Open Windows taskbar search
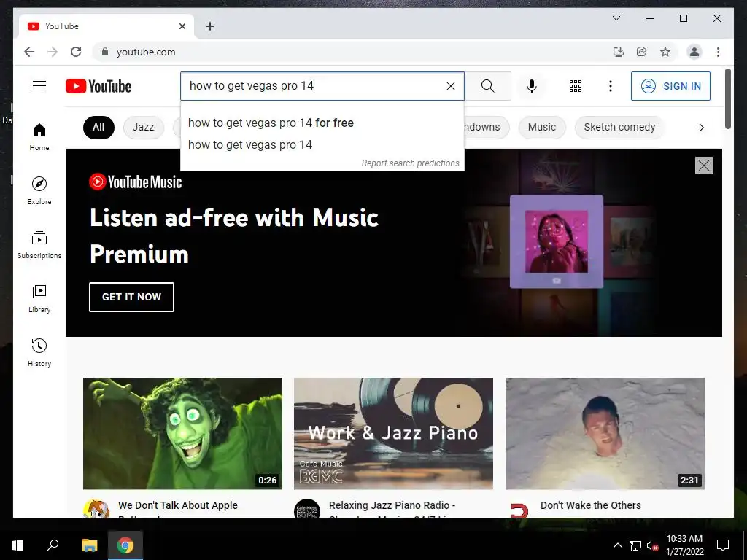The width and height of the screenshot is (747, 560). [53, 545]
